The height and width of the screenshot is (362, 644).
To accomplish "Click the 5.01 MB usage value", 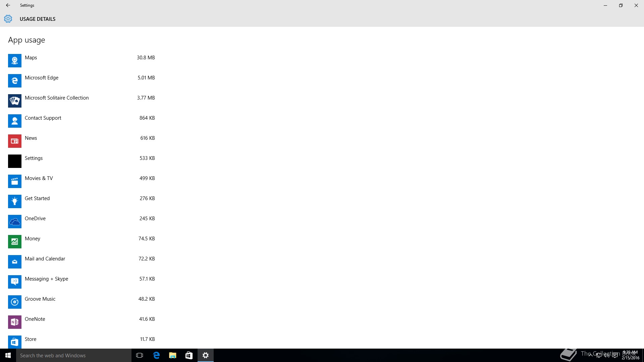I will pos(146,78).
